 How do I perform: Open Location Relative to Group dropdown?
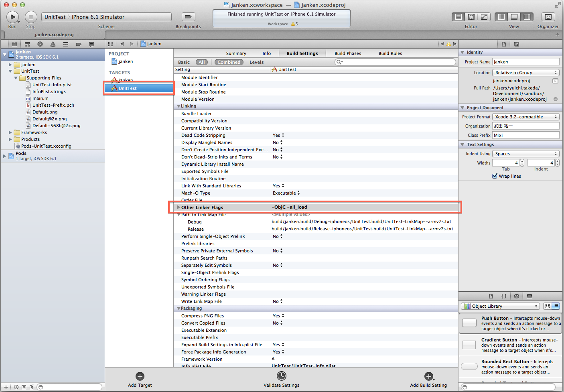pos(526,73)
